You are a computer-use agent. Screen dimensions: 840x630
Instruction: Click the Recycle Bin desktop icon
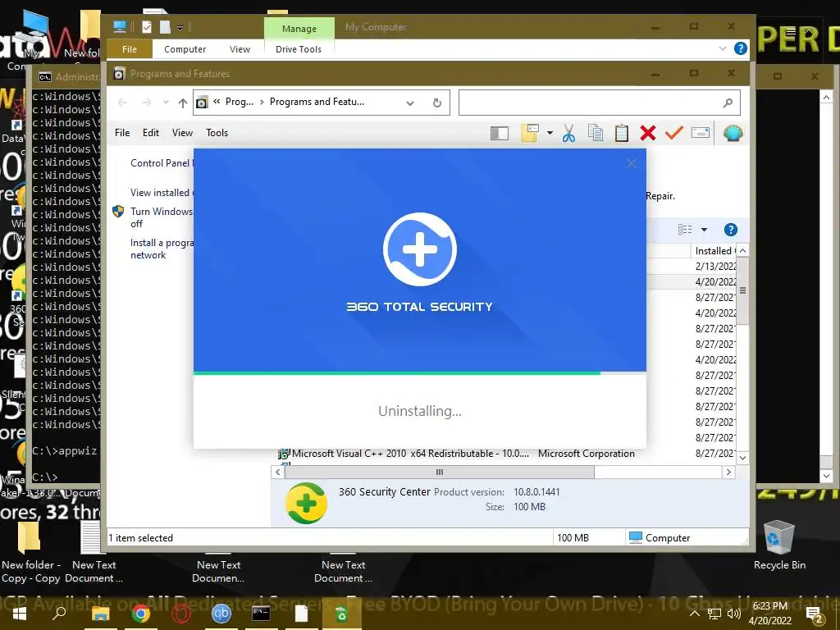coord(779,546)
